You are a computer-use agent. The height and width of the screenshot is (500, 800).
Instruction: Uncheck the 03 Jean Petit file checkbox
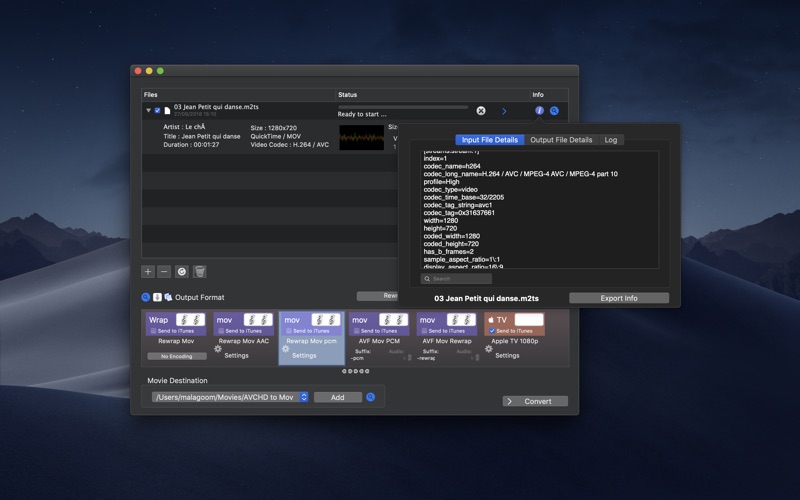click(157, 110)
